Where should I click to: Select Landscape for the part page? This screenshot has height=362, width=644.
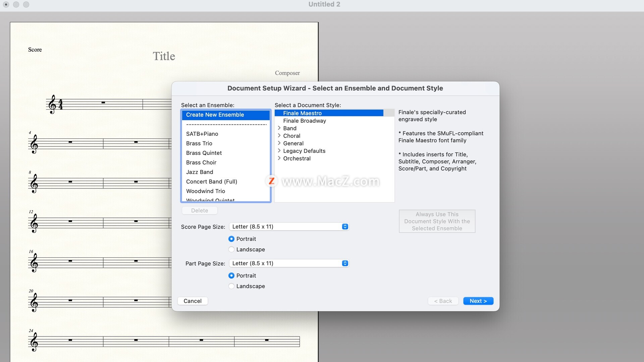[x=231, y=286]
